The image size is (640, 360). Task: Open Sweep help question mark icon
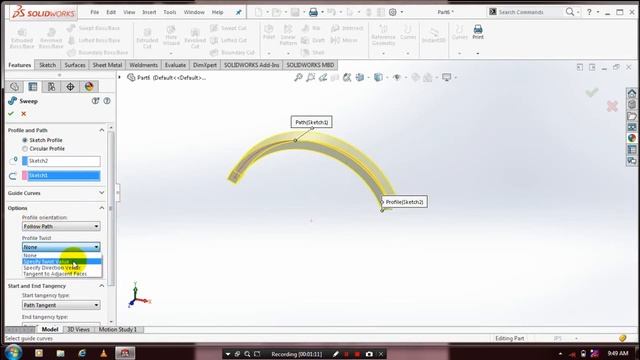point(107,101)
